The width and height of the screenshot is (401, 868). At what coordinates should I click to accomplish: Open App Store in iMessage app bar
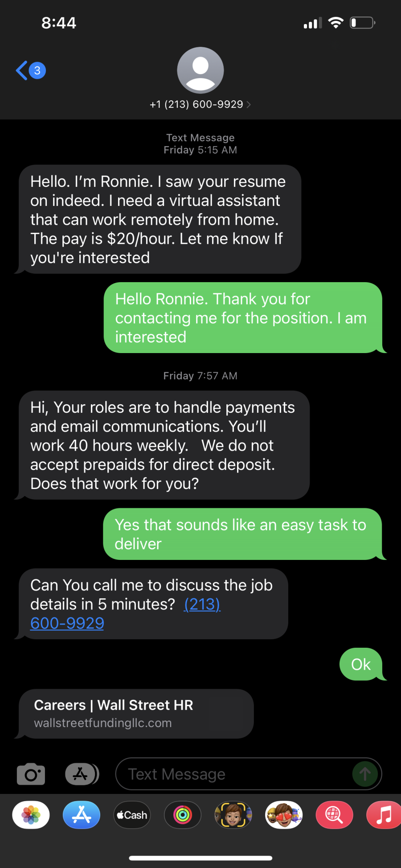pos(82,815)
